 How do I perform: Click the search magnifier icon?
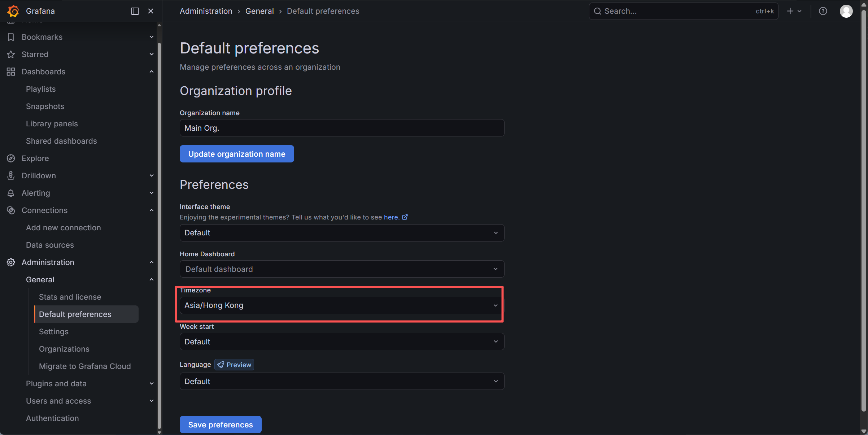598,11
